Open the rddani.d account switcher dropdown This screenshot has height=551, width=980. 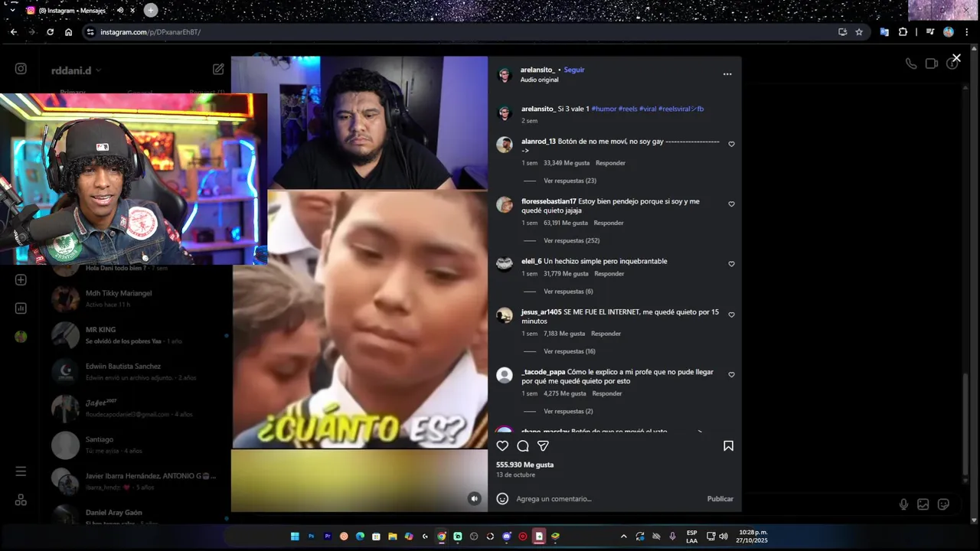pos(76,70)
